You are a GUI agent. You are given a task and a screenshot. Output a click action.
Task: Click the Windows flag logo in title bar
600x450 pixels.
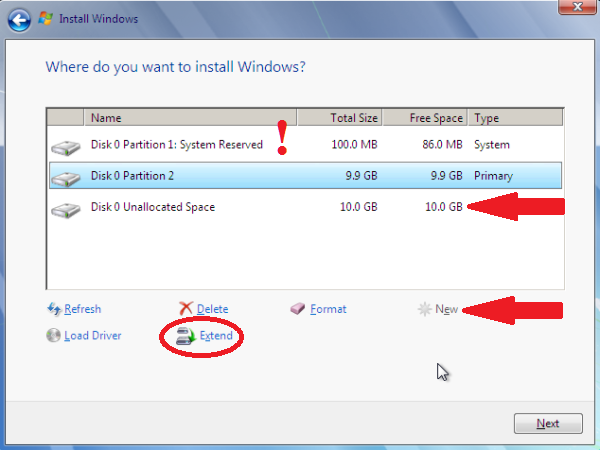pos(46,18)
